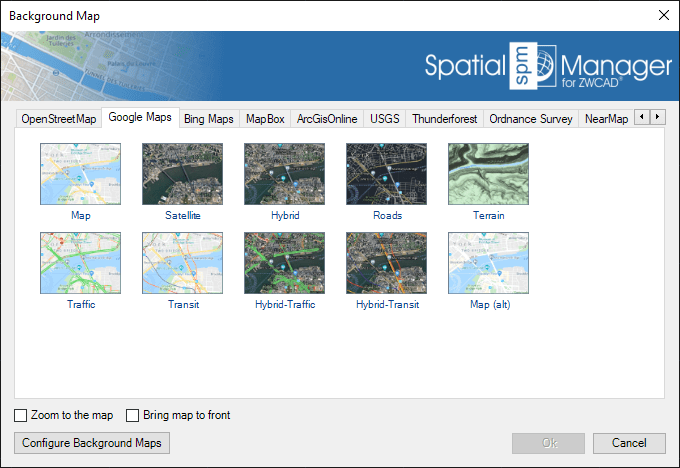680x468 pixels.
Task: Enable Zoom to the map checkbox
Action: click(22, 415)
